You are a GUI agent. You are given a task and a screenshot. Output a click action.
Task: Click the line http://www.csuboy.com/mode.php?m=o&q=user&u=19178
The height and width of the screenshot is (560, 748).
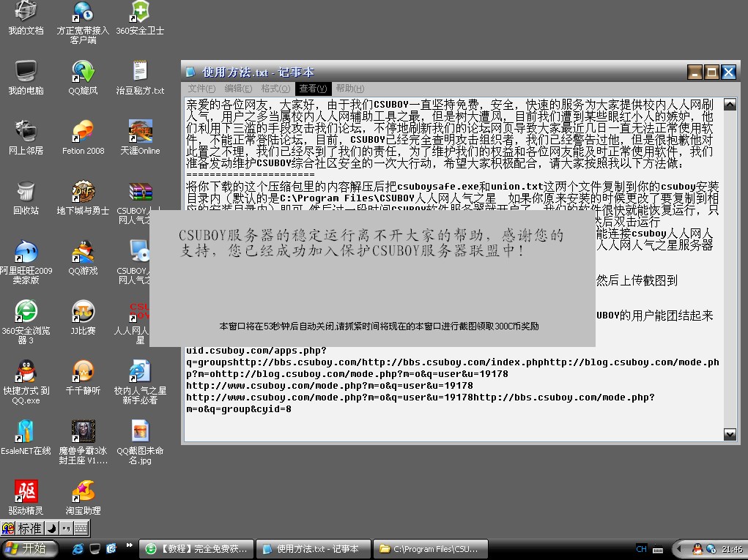tap(329, 386)
